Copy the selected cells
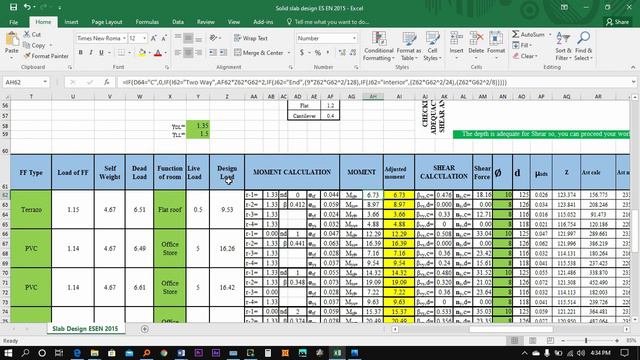This screenshot has height=360, width=640. pyautogui.click(x=34, y=45)
